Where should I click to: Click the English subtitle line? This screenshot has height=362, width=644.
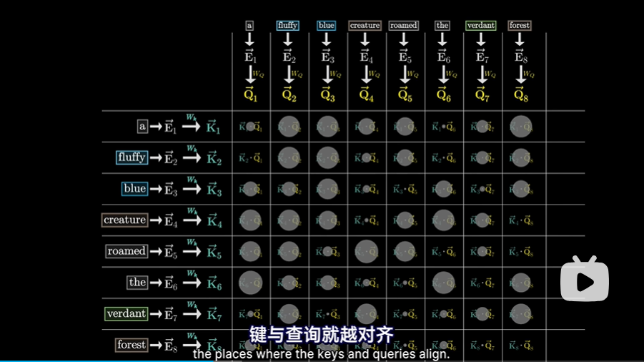click(x=321, y=353)
